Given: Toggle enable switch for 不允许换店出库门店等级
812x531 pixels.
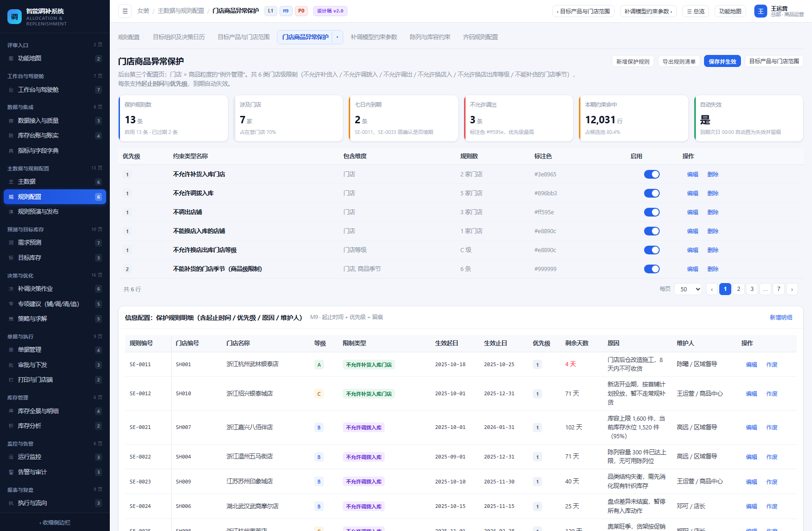Looking at the screenshot, I should click(x=652, y=250).
